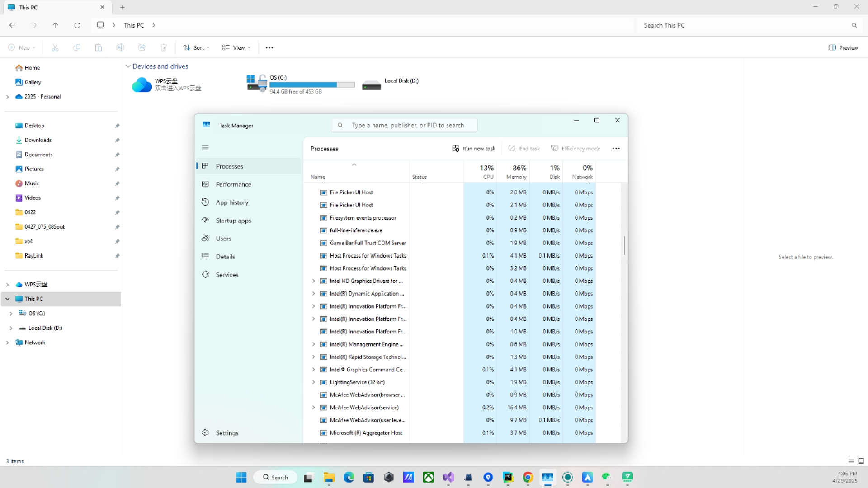The image size is (868, 488).
Task: Switch to the Performance page
Action: pos(249,184)
